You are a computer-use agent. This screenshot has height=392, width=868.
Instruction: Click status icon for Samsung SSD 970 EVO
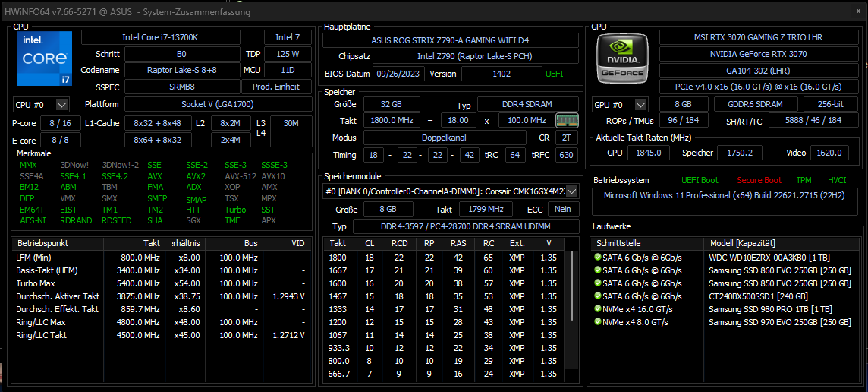[597, 321]
